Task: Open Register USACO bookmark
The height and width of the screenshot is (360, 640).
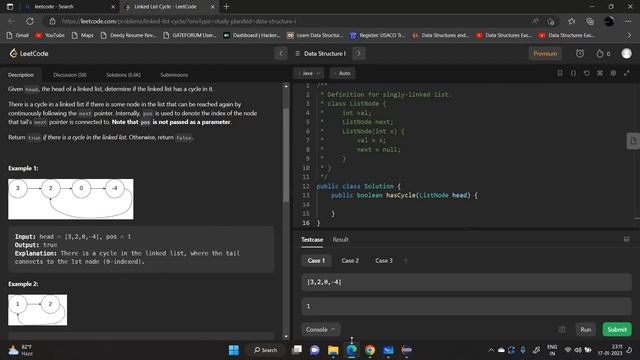Action: 377,36
